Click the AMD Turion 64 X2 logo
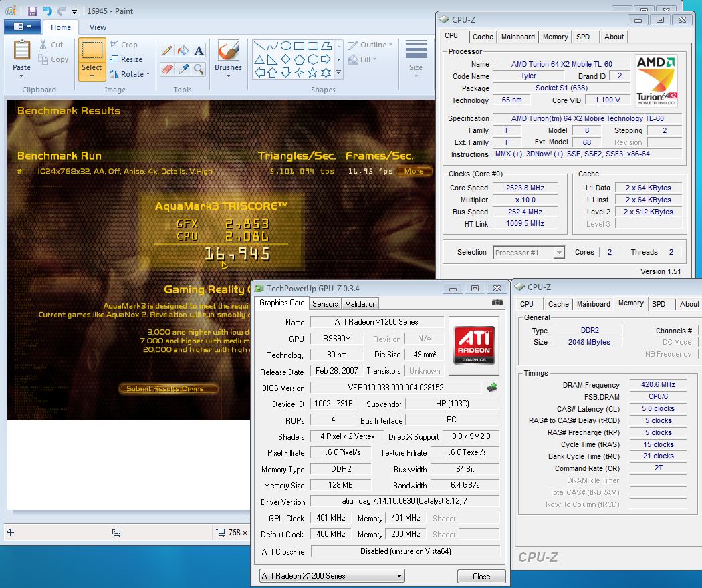The width and height of the screenshot is (702, 588). (x=657, y=81)
